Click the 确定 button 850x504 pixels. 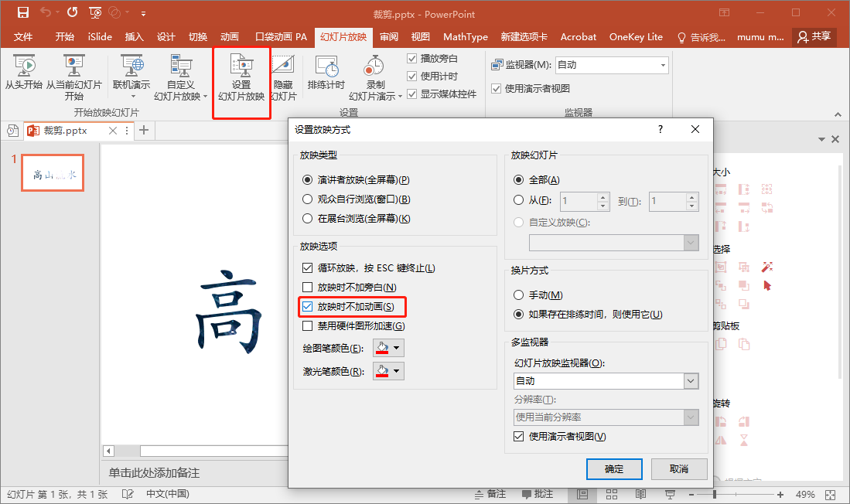coord(614,469)
